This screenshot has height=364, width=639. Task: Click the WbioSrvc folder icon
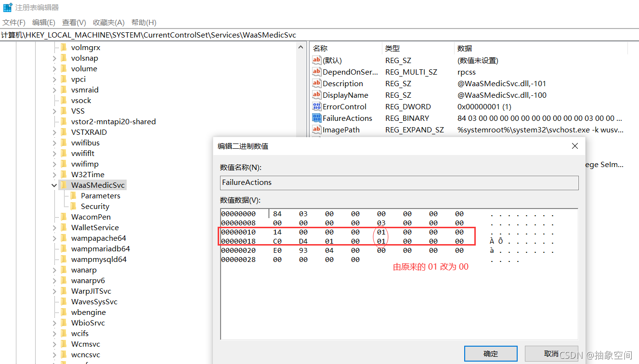[x=64, y=323]
